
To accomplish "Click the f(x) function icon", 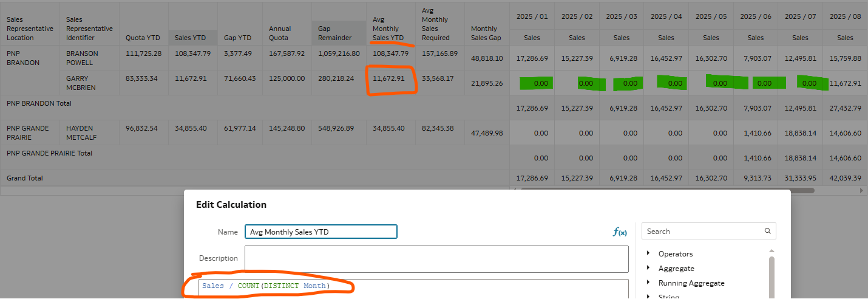I will pos(620,232).
